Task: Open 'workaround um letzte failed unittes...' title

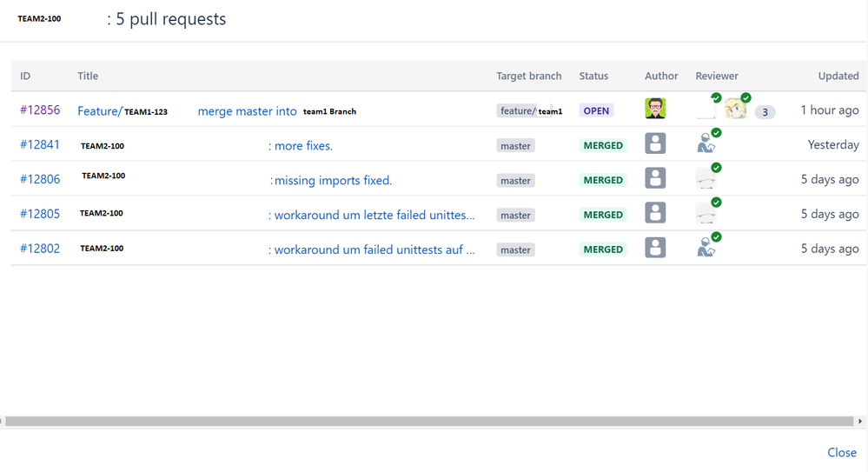Action: 372,215
